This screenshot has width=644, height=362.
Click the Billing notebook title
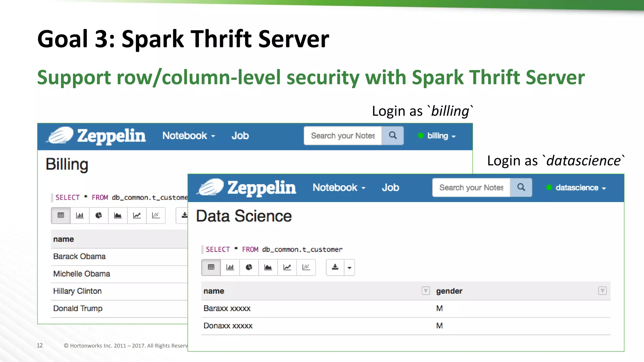point(67,165)
